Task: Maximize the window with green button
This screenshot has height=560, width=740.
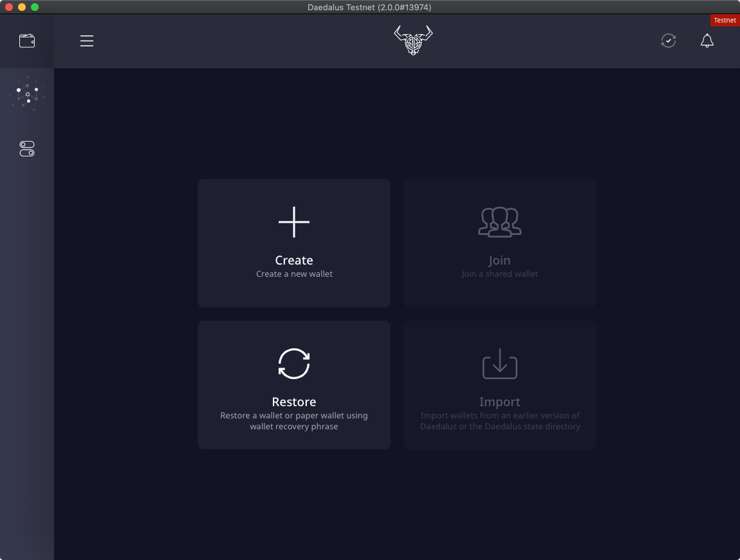Action: [35, 7]
